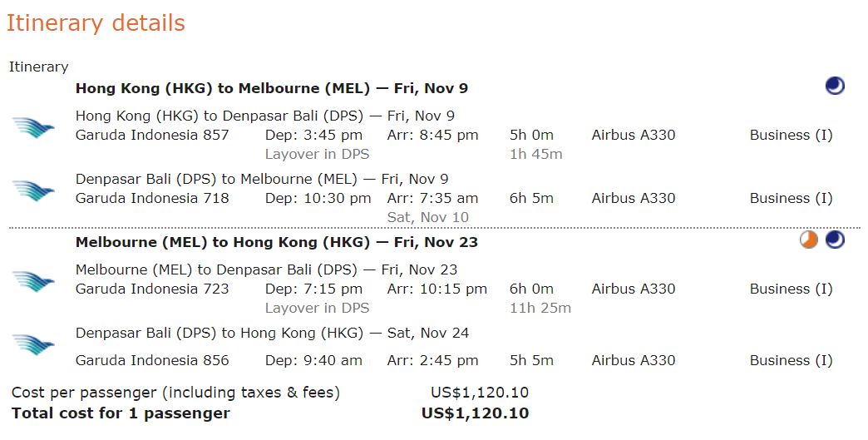This screenshot has height=440, width=868.
Task: Click the blue overnight moon icon on return trip
Action: [x=835, y=240]
